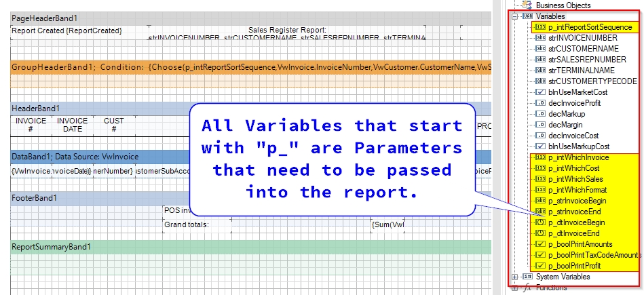644x295 pixels.
Task: Click the strCUSTOMERTYPECODE string icon
Action: [x=541, y=81]
